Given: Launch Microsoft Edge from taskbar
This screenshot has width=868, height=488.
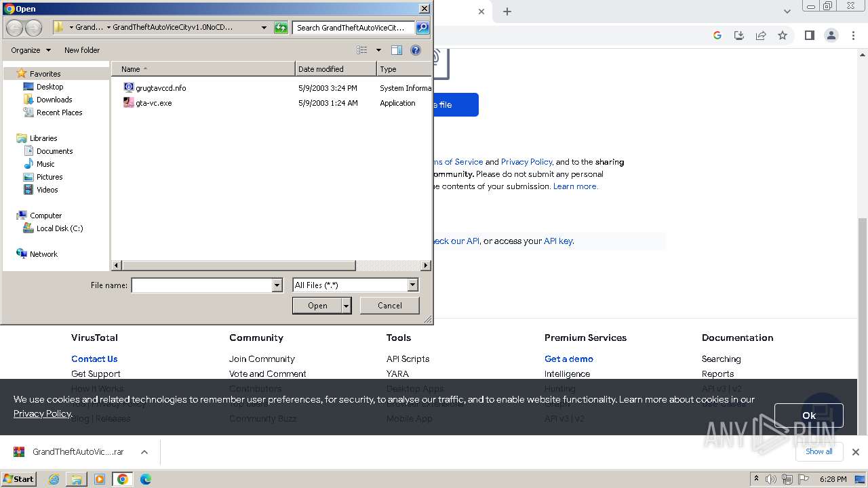Looking at the screenshot, I should (146, 479).
